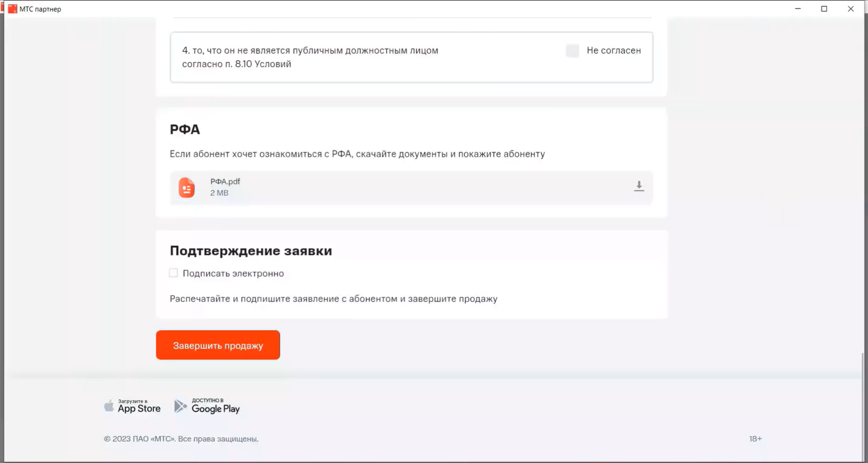Minimize the МТС партнер window
868x463 pixels.
point(798,9)
